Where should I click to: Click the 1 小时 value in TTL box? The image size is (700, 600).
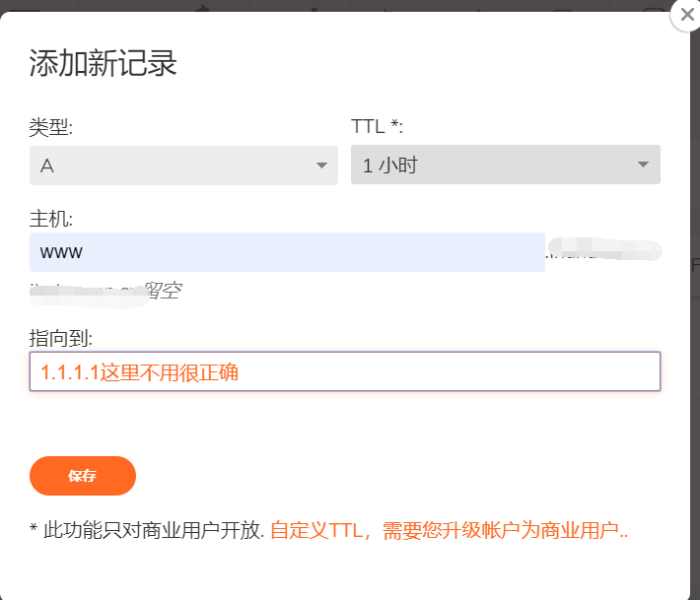click(389, 166)
